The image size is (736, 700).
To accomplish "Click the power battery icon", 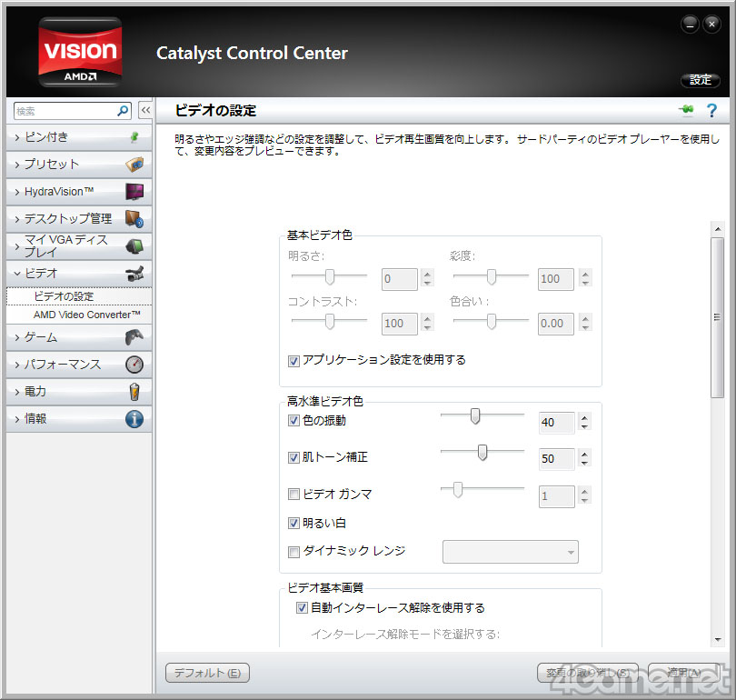I will pyautogui.click(x=134, y=392).
